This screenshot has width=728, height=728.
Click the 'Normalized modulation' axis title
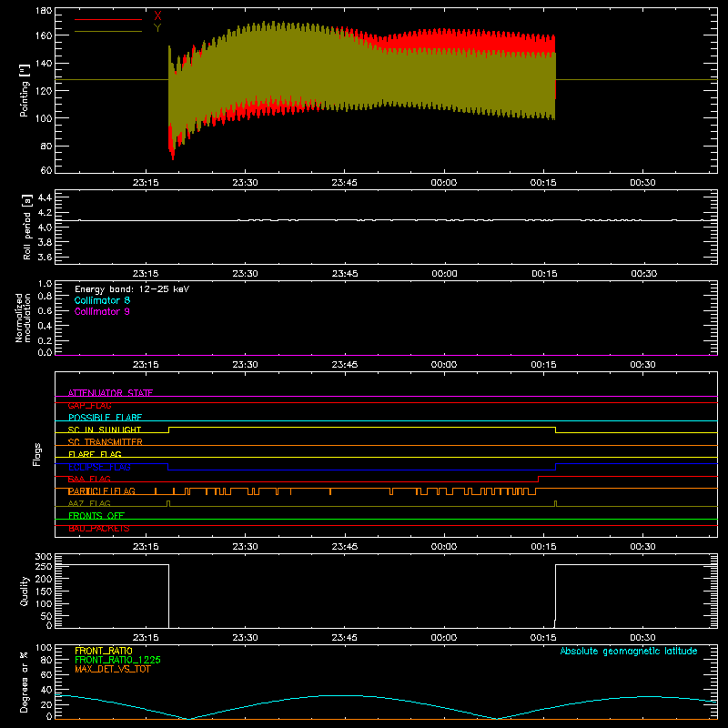(x=23, y=318)
